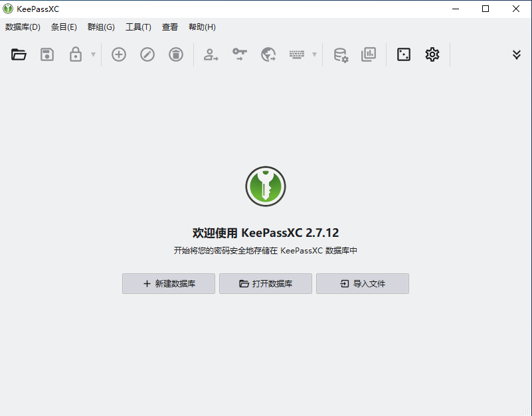Open the auto-type dropdown arrow
The width and height of the screenshot is (532, 416).
[x=313, y=54]
